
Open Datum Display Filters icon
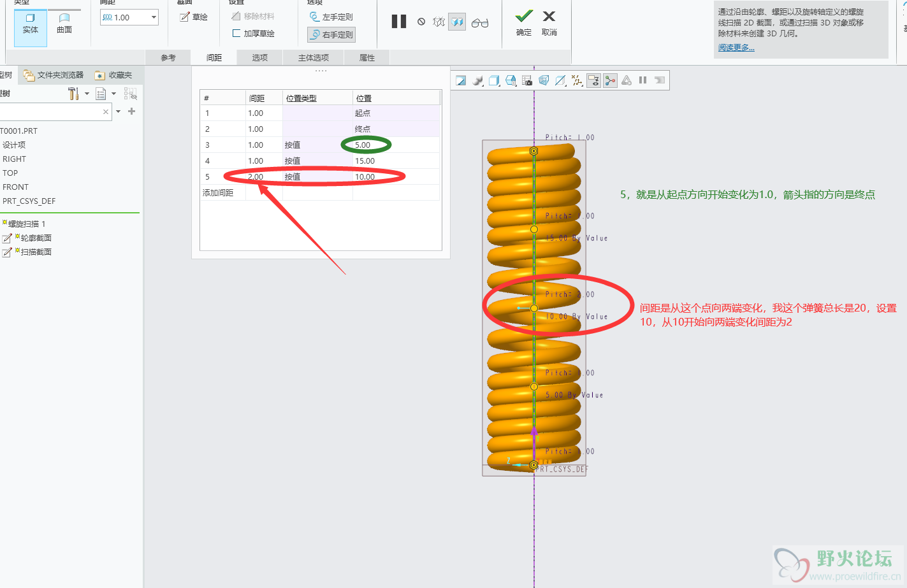coord(577,80)
